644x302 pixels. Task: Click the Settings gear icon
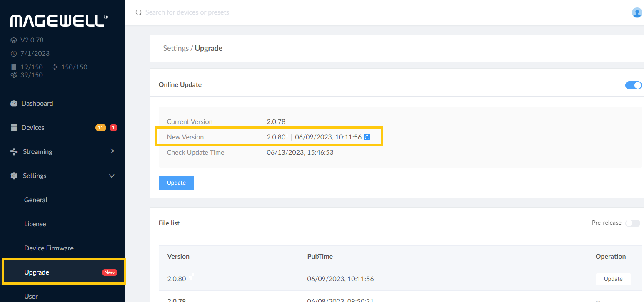[14, 176]
